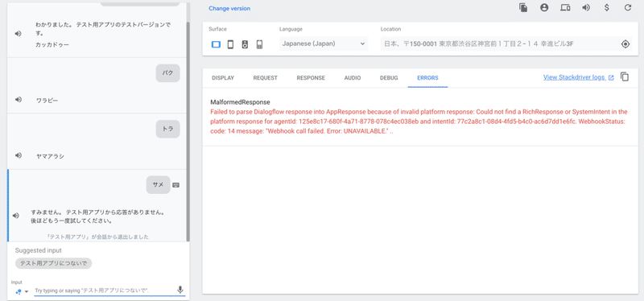
Task: Open the Assistant input mode dropdown arrow
Action: coord(27,291)
